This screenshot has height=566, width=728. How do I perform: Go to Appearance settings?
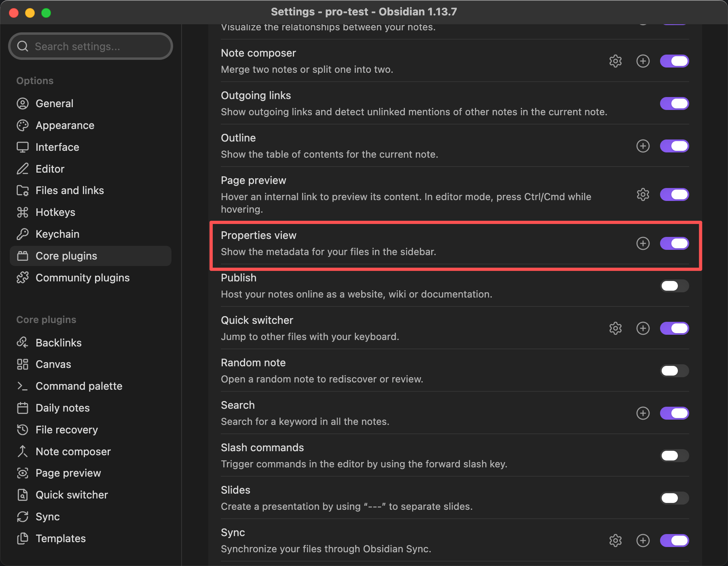click(91, 125)
